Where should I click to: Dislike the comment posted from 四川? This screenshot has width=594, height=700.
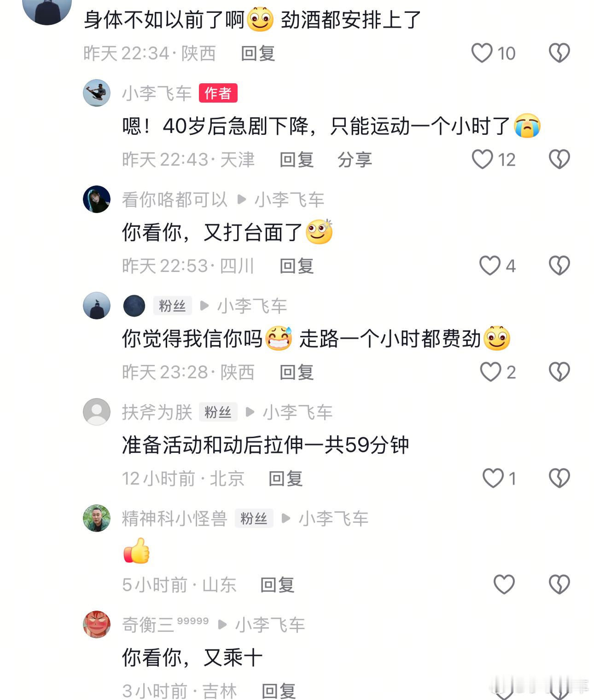(559, 266)
